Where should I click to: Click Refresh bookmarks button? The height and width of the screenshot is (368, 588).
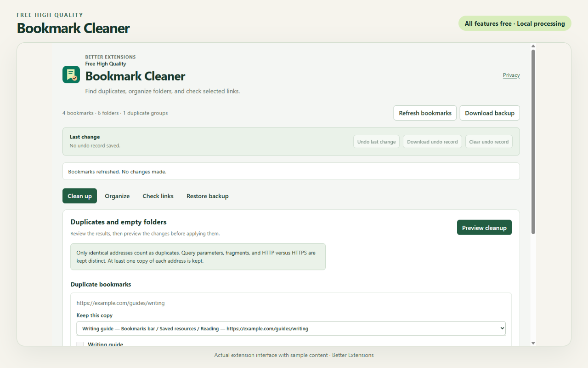coord(425,113)
